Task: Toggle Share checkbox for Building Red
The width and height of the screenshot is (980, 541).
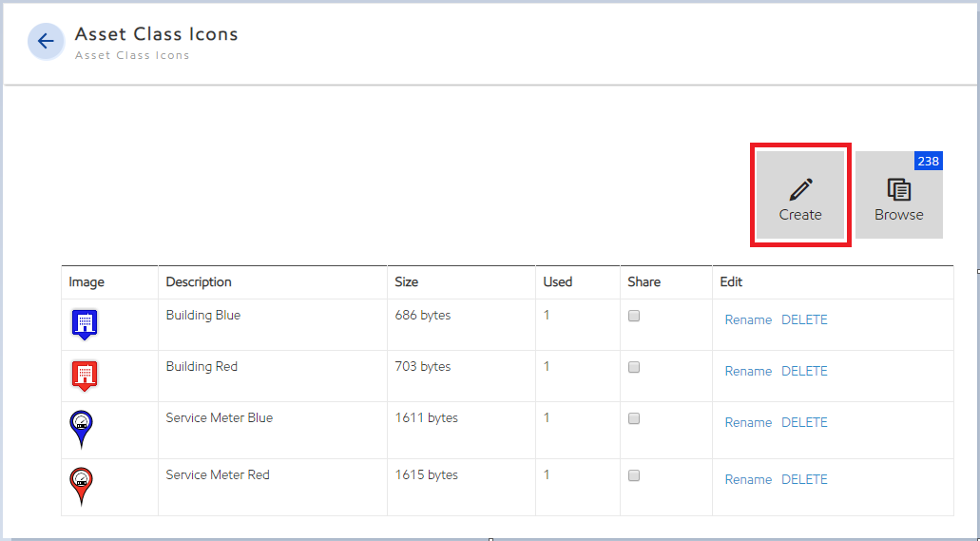Action: coord(634,367)
